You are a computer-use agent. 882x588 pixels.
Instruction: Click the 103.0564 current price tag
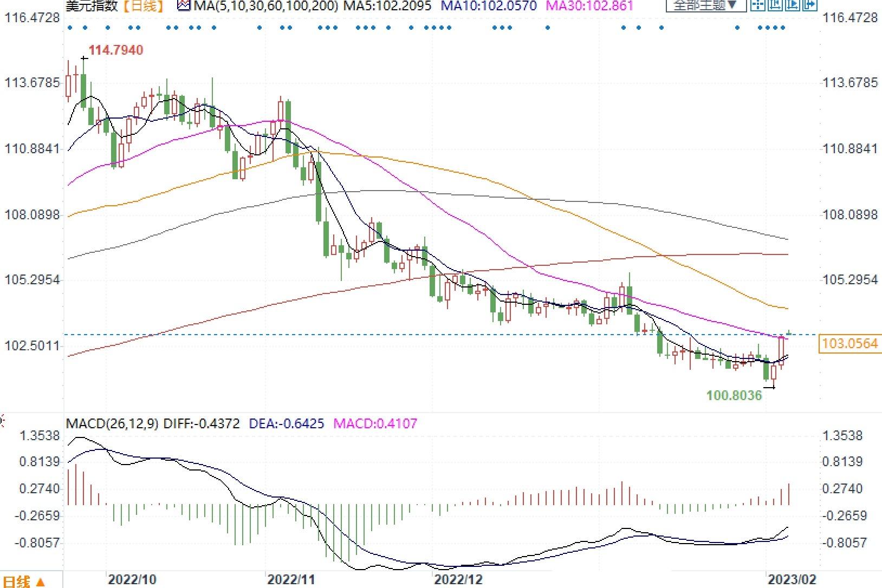(849, 343)
